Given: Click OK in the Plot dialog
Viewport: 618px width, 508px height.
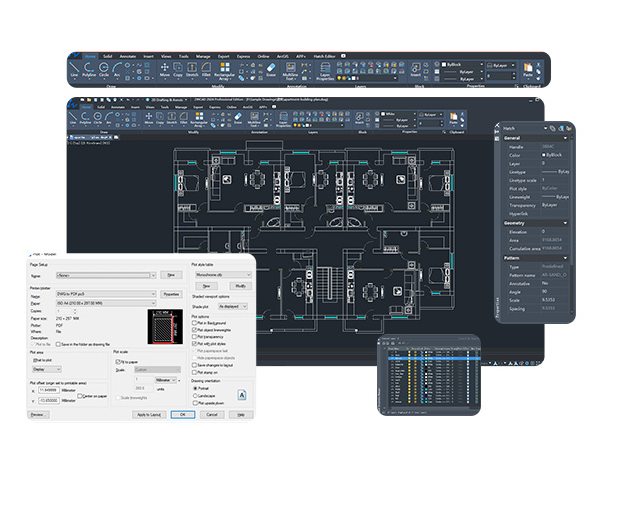Looking at the screenshot, I should pos(181,414).
